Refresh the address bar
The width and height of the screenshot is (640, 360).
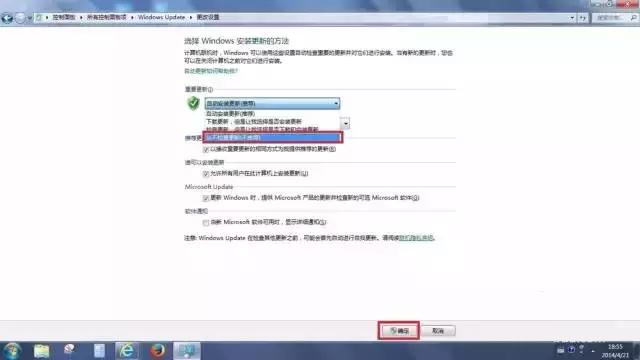pyautogui.click(x=582, y=18)
